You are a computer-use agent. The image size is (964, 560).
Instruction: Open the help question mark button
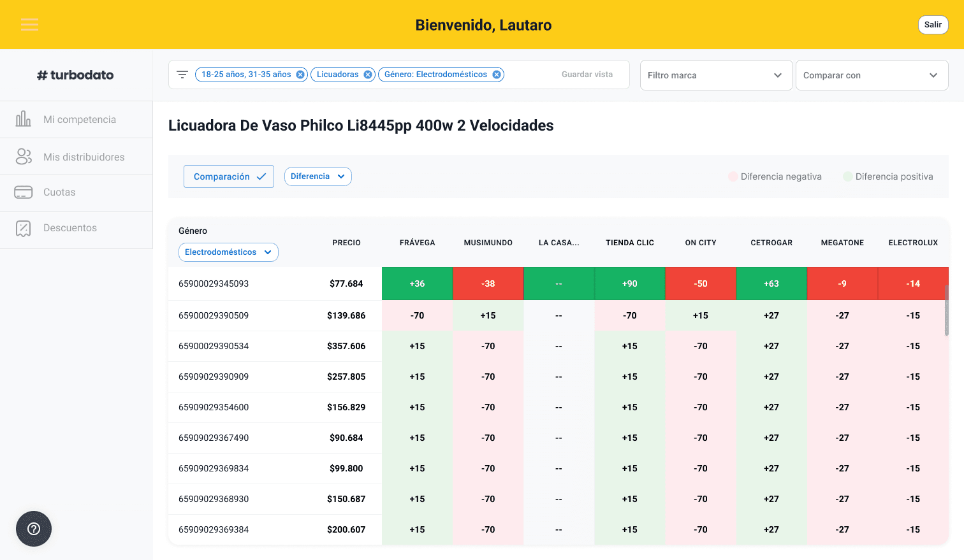click(34, 529)
